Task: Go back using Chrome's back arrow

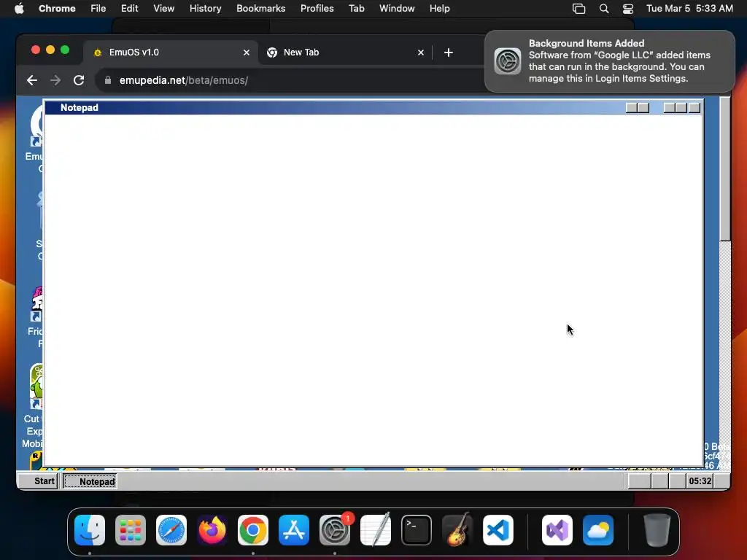Action: tap(32, 80)
